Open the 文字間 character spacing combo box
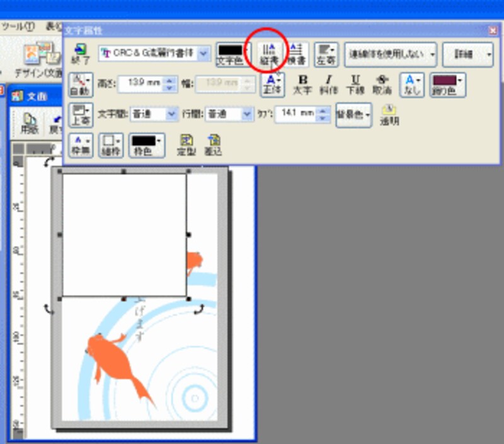This screenshot has width=504, height=444. pos(154,114)
